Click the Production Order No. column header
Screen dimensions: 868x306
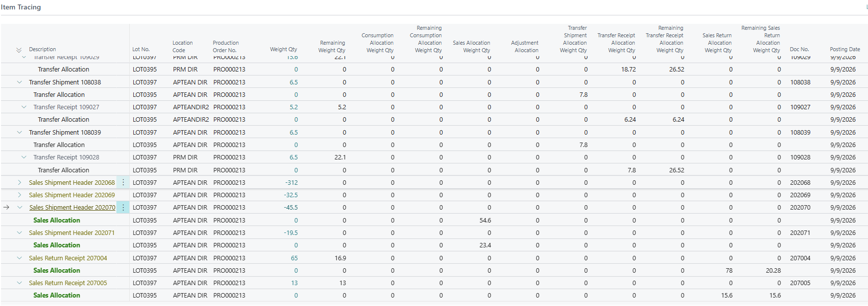[226, 46]
